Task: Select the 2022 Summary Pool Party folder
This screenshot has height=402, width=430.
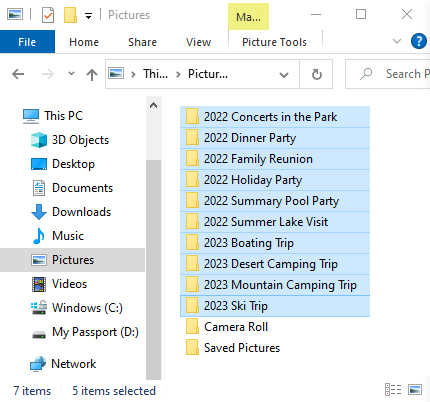Action: [x=275, y=201]
